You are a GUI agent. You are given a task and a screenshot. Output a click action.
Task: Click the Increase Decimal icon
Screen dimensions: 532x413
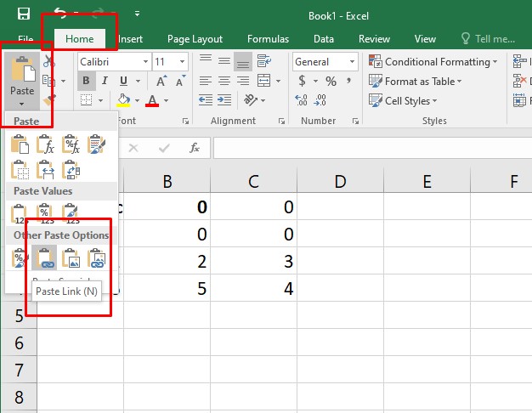point(301,100)
